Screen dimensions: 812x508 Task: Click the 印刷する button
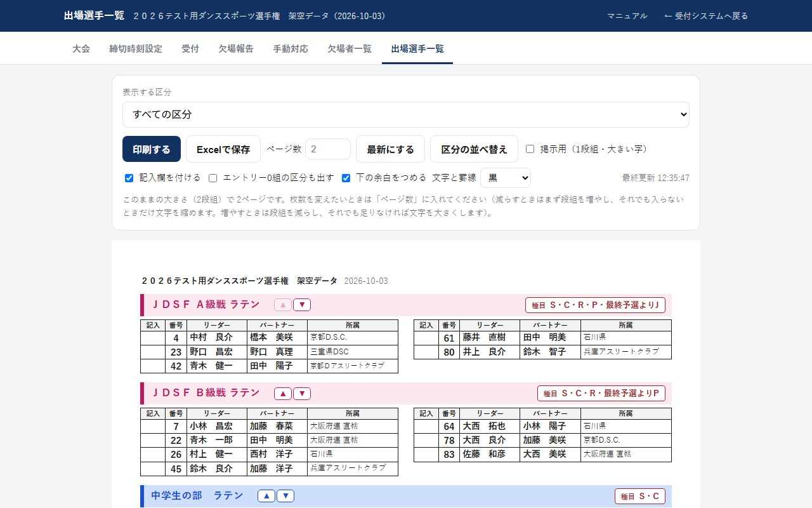[x=152, y=149]
